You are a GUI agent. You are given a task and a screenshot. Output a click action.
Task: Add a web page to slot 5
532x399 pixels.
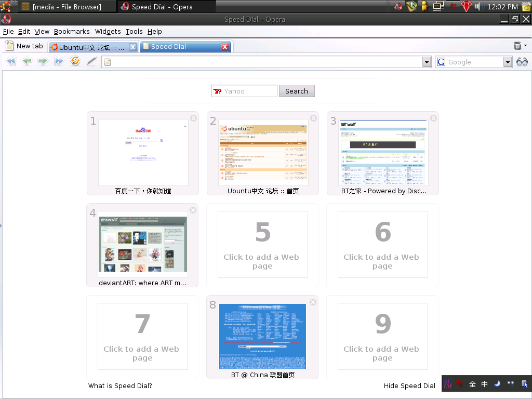[262, 244]
